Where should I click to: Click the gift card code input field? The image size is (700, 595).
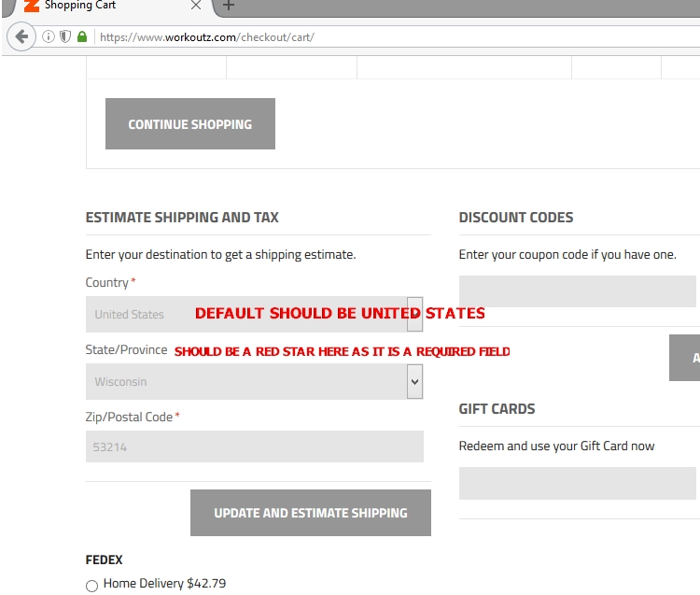click(x=577, y=483)
